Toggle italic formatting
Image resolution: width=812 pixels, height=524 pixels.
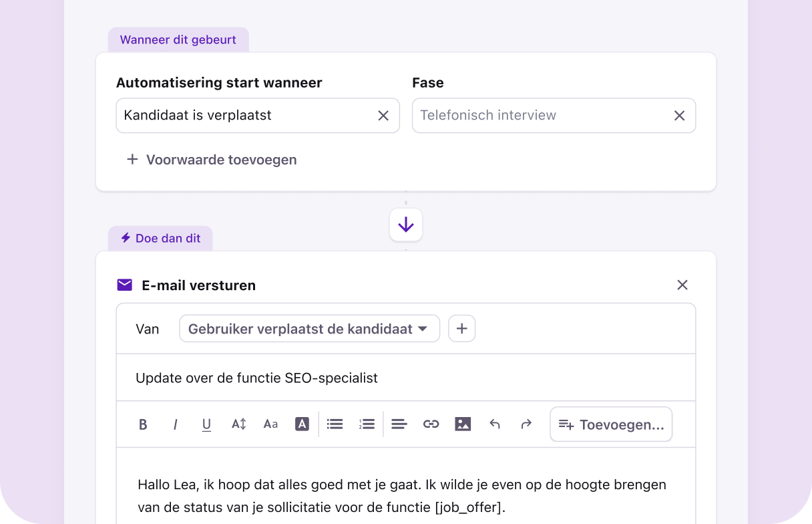point(175,424)
